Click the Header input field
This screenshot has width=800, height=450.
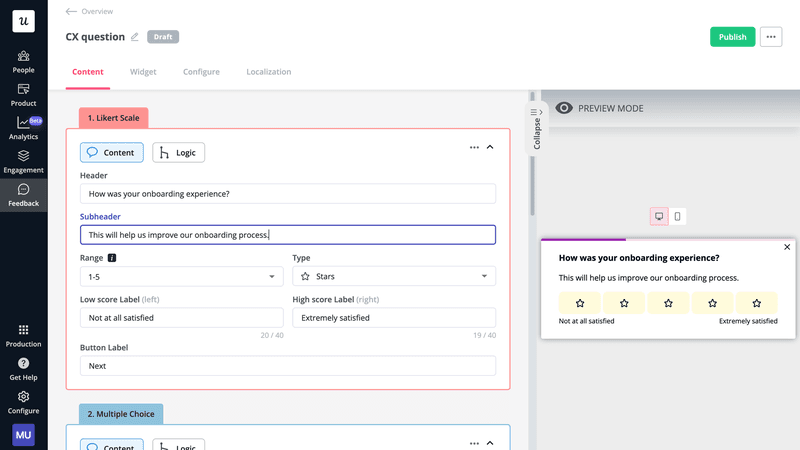tap(288, 194)
